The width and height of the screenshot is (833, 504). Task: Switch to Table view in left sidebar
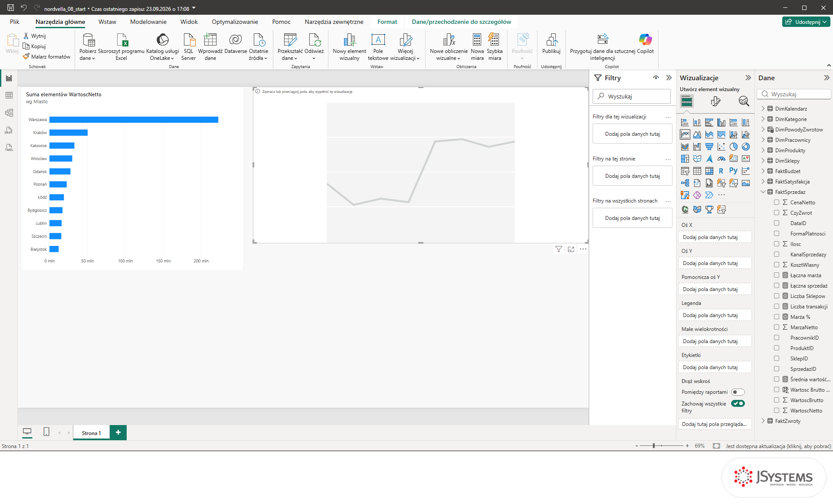point(9,95)
